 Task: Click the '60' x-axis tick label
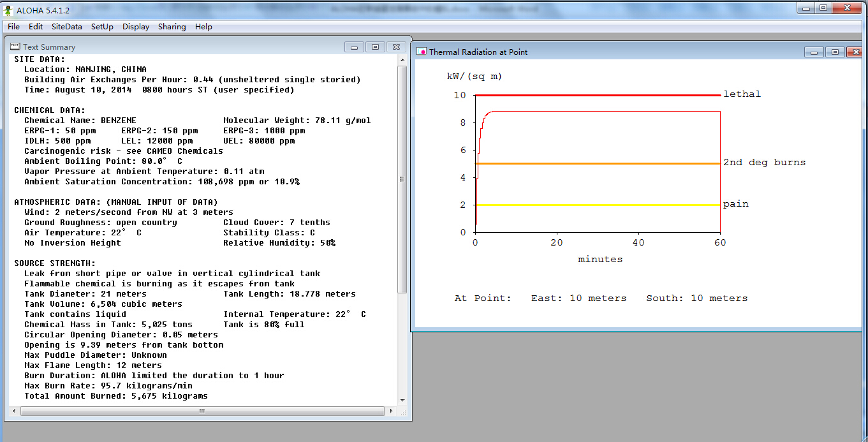[x=721, y=243]
